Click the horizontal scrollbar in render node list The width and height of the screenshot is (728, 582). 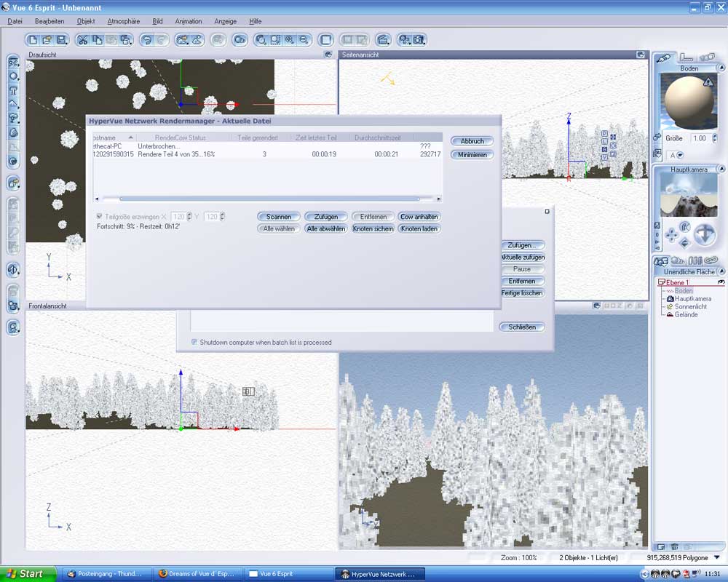[x=269, y=199]
